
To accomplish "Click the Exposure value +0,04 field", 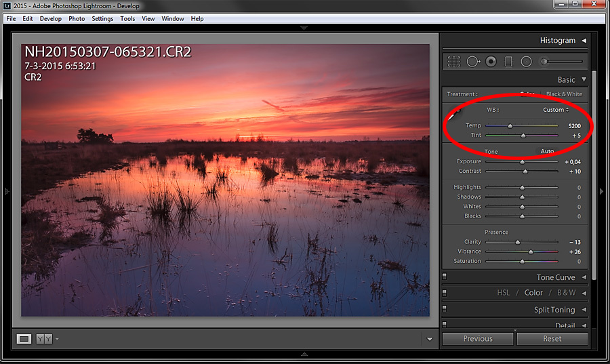I will pyautogui.click(x=573, y=162).
